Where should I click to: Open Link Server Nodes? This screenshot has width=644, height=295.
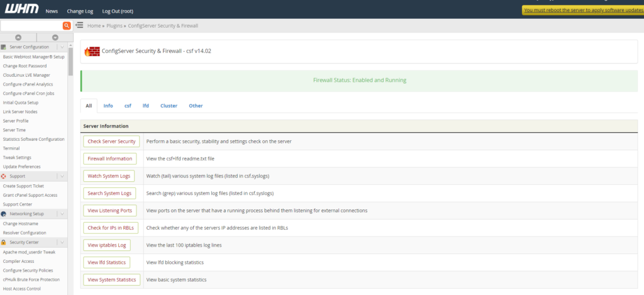click(19, 112)
